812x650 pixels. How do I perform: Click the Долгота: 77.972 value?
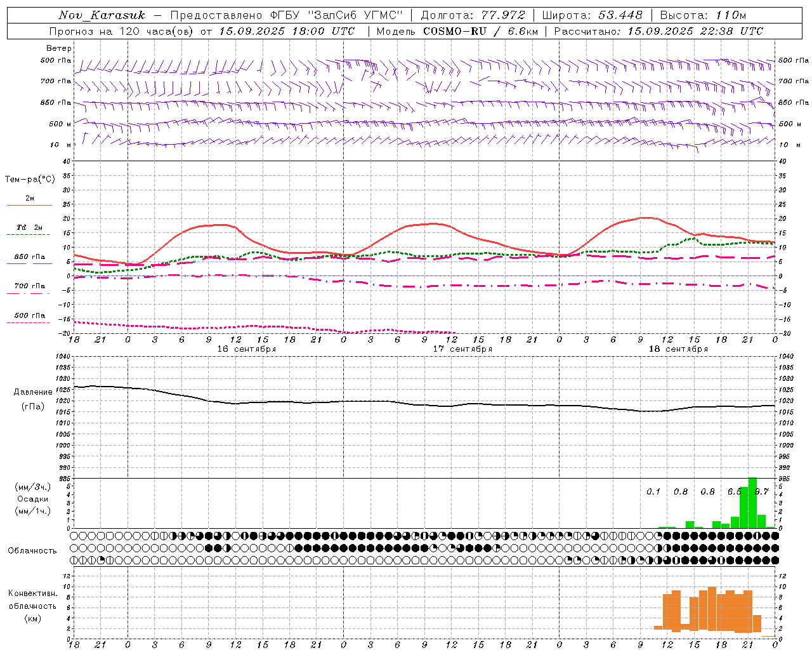[x=473, y=15]
